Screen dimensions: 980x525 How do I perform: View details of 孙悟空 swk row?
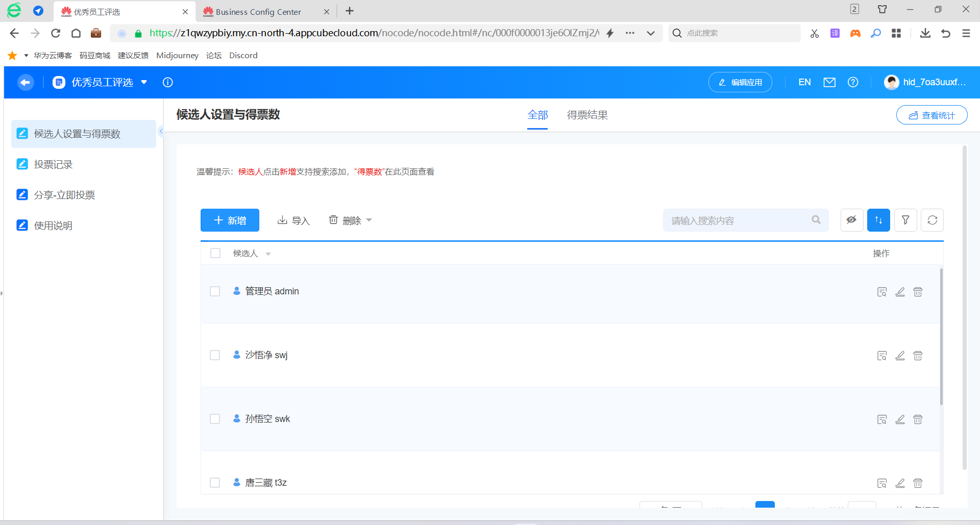(x=882, y=419)
